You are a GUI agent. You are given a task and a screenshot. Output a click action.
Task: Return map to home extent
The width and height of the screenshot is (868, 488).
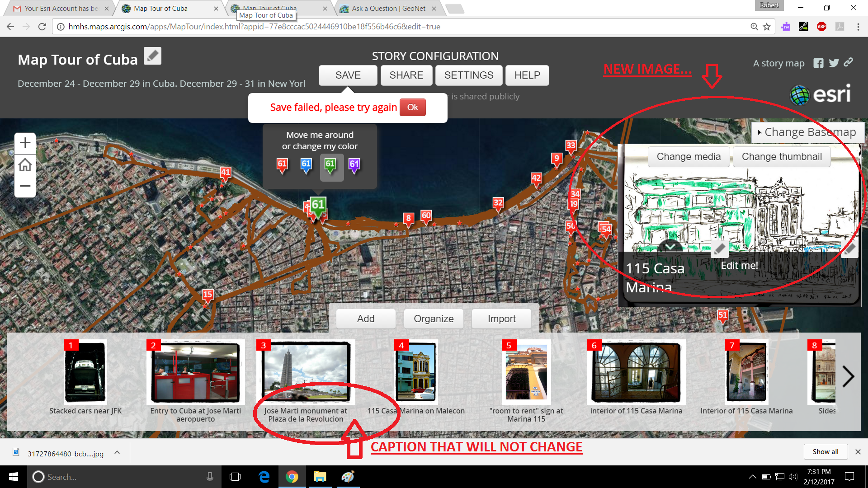[x=25, y=164]
